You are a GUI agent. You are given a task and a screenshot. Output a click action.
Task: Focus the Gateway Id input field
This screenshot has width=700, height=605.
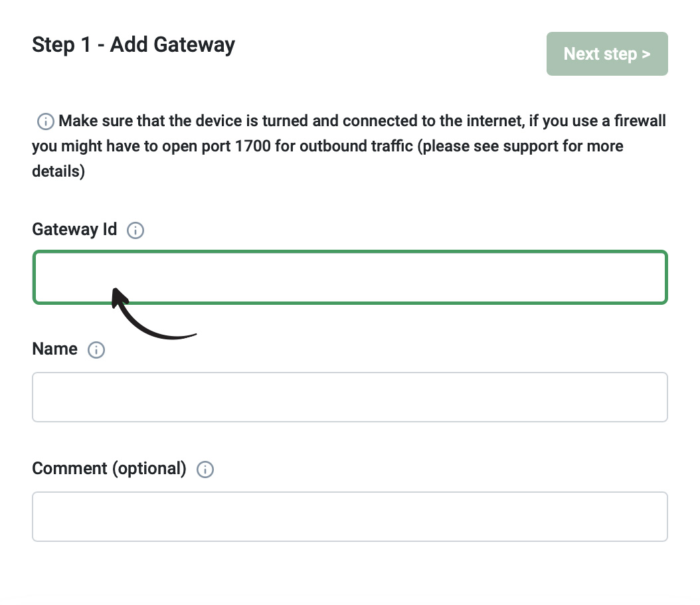tap(350, 278)
